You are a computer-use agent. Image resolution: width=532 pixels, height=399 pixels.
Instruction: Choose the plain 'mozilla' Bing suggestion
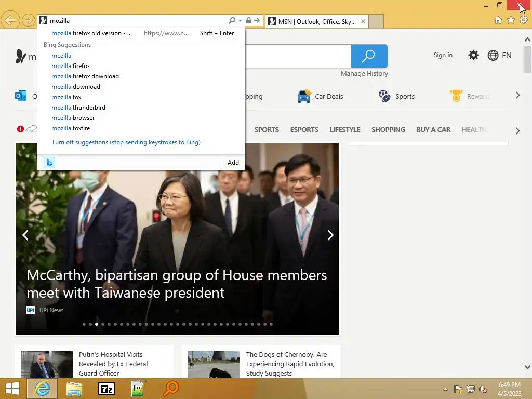(x=61, y=55)
